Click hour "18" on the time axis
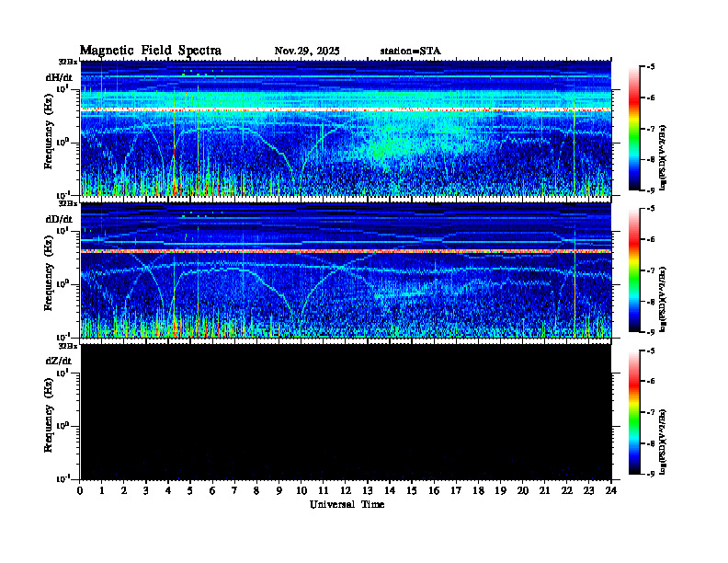 point(478,491)
